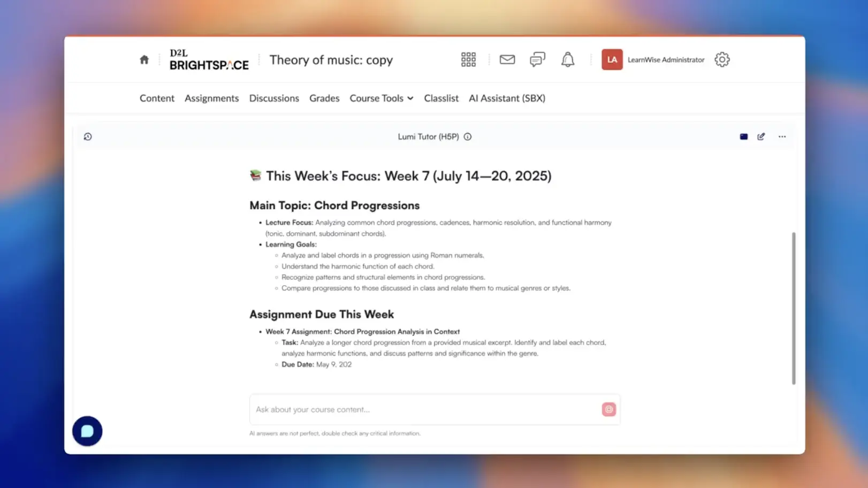
Task: Open the floating chat bubble widget
Action: click(87, 431)
